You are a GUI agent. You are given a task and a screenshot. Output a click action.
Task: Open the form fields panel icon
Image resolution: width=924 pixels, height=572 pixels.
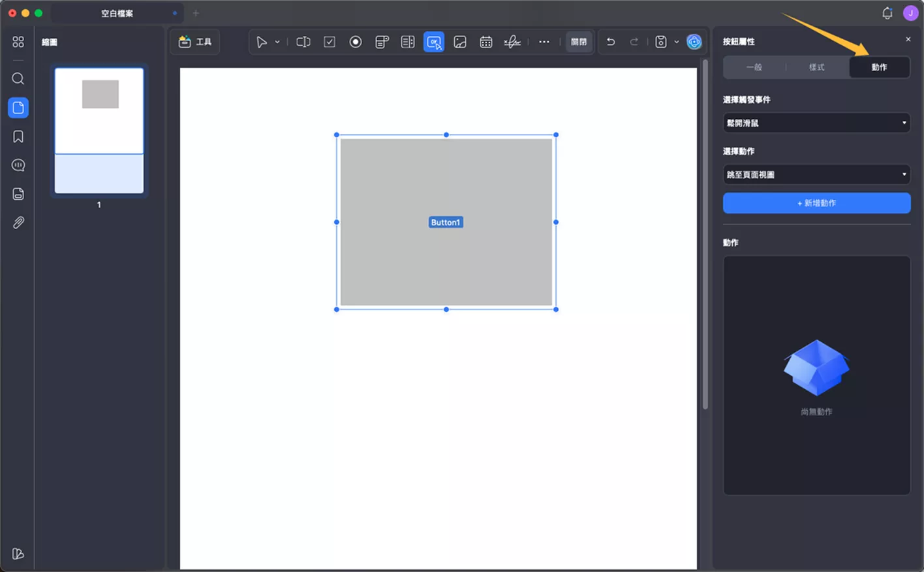pos(18,194)
